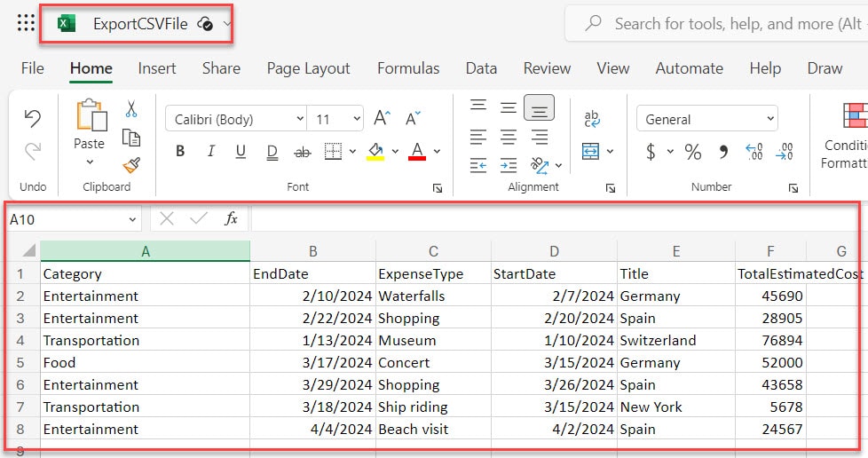Switch to the Formulas tab

(408, 68)
